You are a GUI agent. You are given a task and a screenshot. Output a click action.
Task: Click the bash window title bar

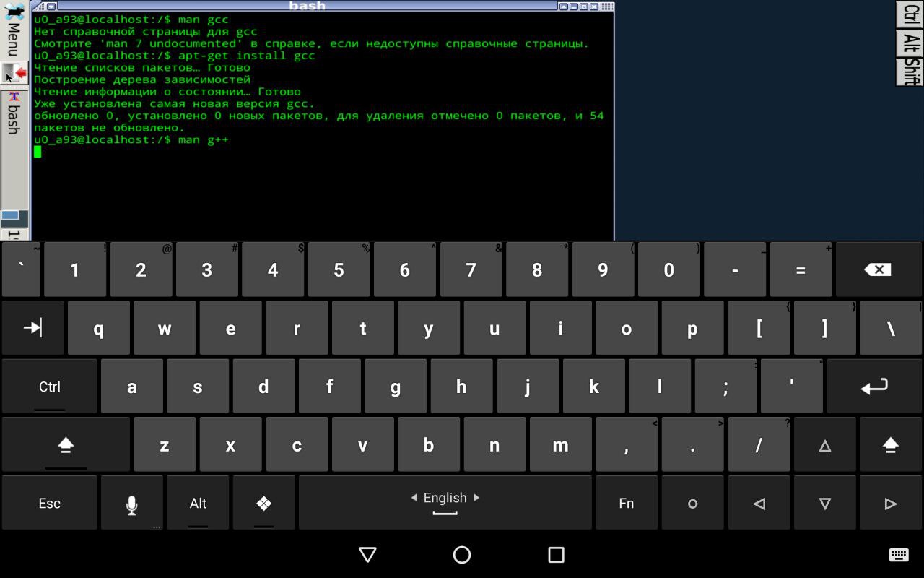(x=307, y=6)
